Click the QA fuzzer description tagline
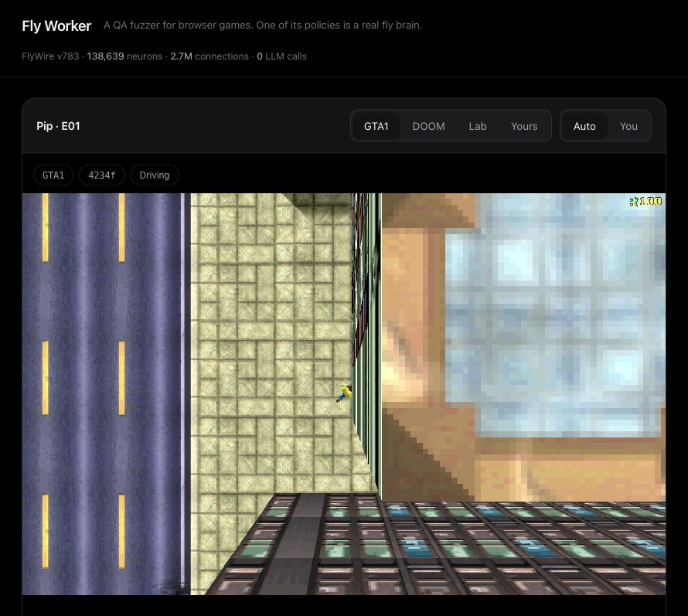This screenshot has width=688, height=616. point(263,25)
